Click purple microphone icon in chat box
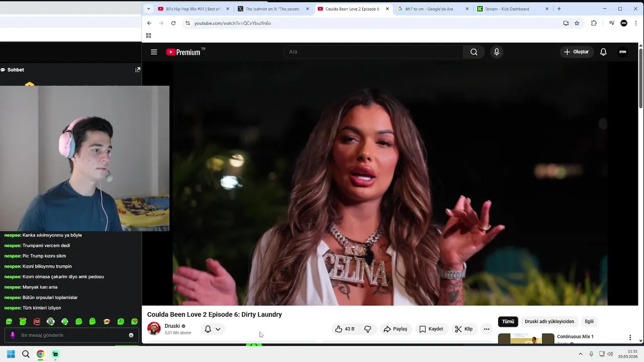The height and width of the screenshot is (362, 644). (x=13, y=335)
